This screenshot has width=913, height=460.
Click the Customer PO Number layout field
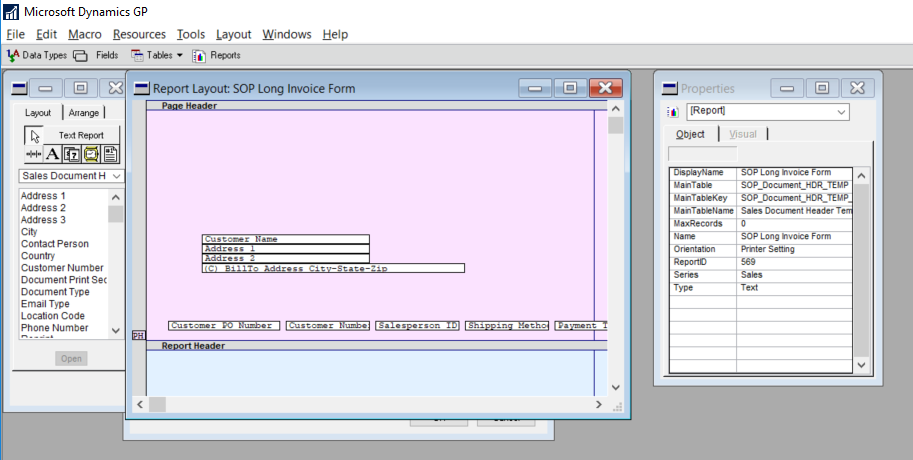coord(224,326)
